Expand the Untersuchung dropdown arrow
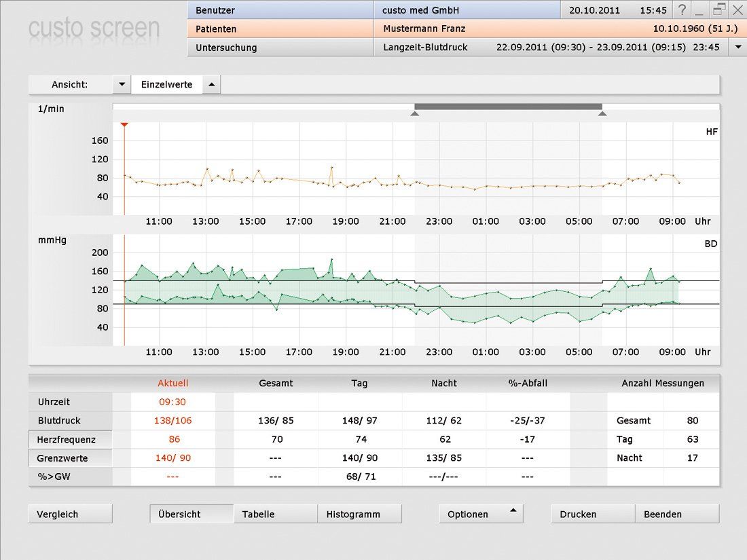Screen dimensions: 747x560 [x=738, y=48]
